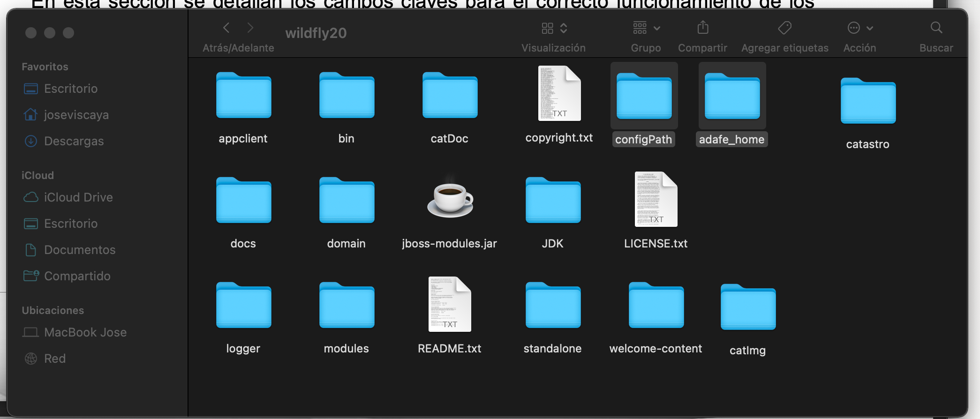Select the logger folder icon
Screen dimensions: 980x419
coord(243,305)
